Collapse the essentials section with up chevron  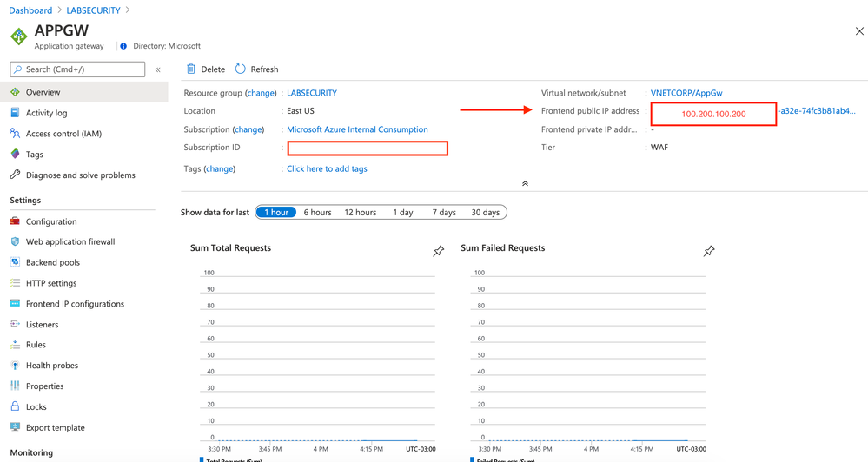525,184
